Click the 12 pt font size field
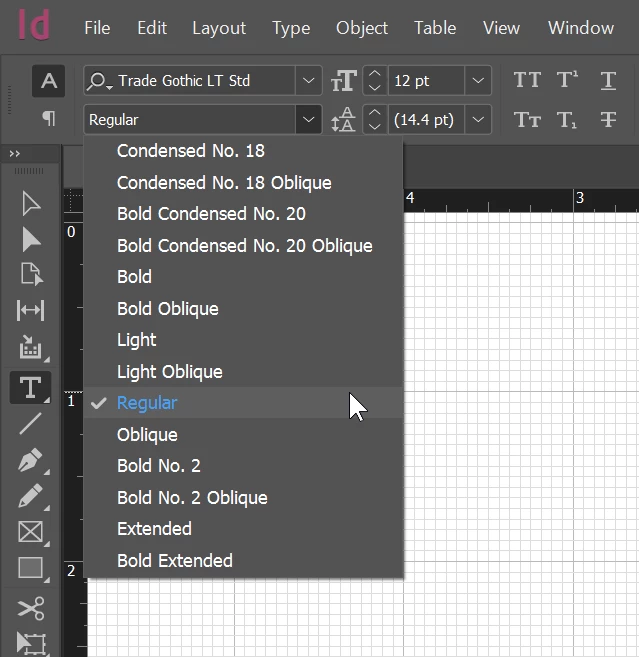The width and height of the screenshot is (639, 657). (426, 80)
